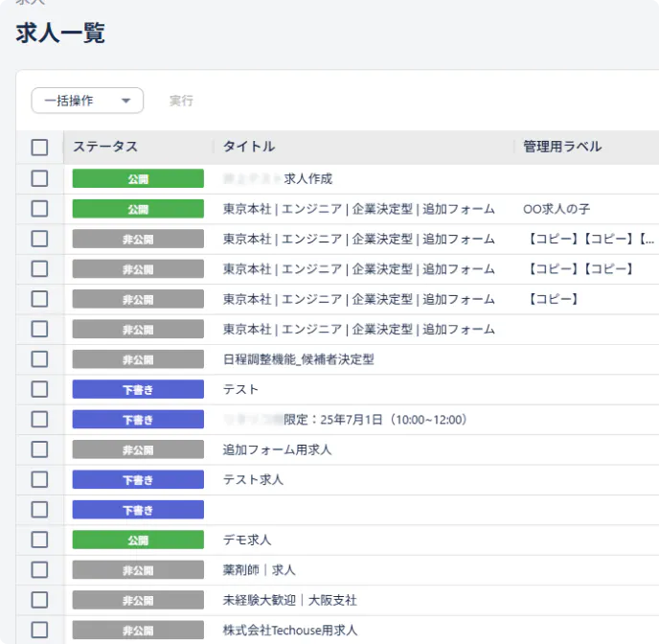Click the タイトル column header
Screen dimensions: 659x644
pyautogui.click(x=249, y=147)
